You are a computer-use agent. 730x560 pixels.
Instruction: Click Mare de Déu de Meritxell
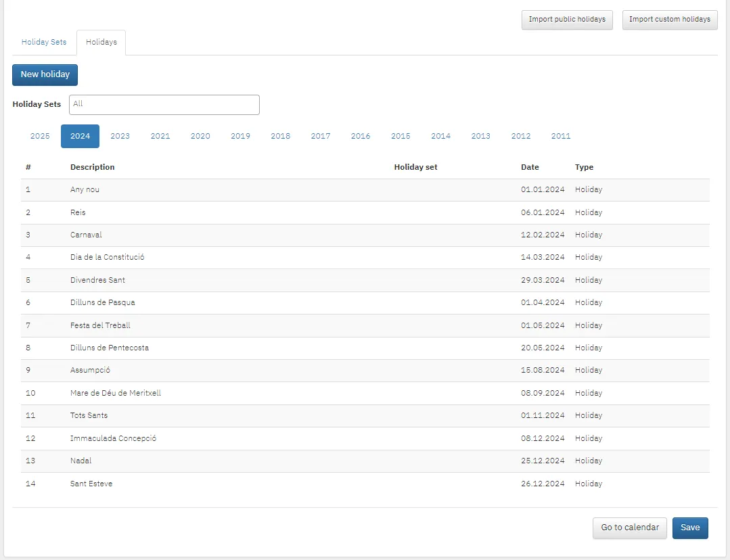[116, 394]
